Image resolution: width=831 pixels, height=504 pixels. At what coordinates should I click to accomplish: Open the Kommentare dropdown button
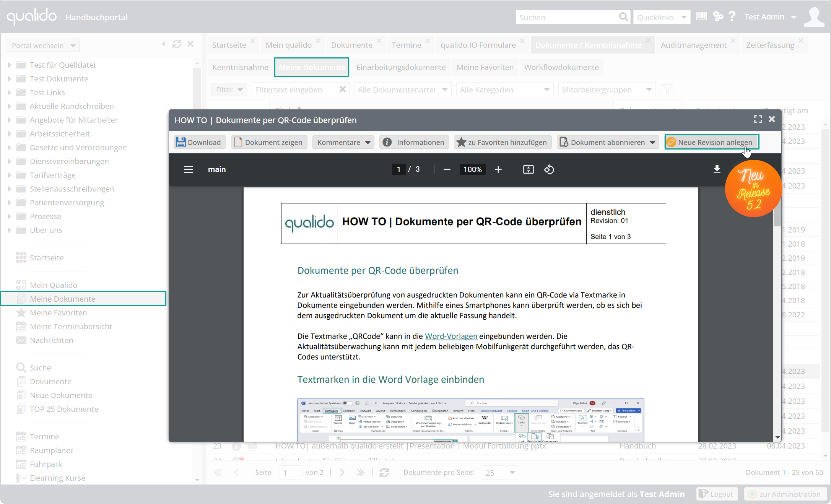[343, 142]
